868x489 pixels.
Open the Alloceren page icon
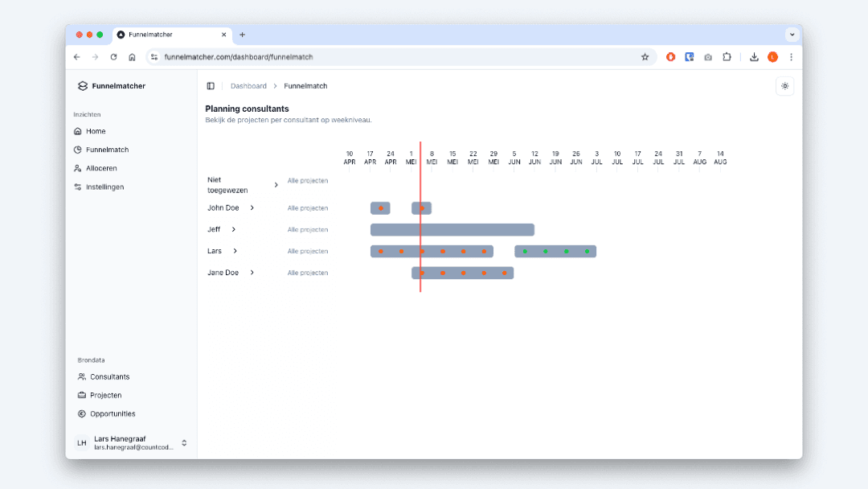(x=78, y=168)
